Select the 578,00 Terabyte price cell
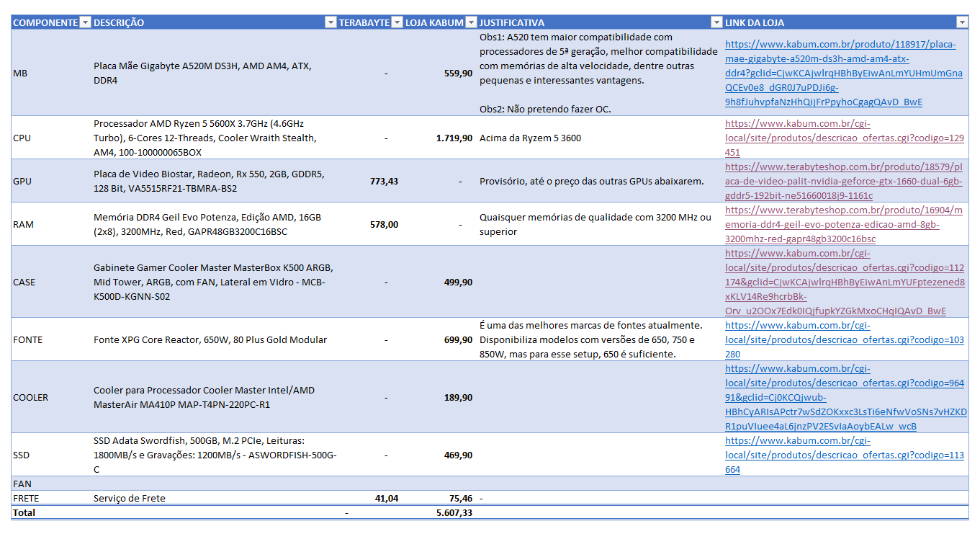This screenshot has width=980, height=534. [370, 224]
